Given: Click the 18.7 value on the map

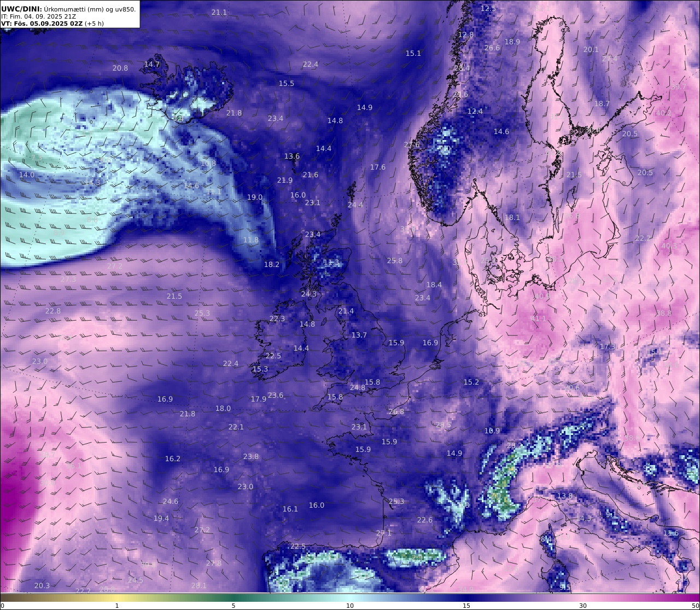Looking at the screenshot, I should point(602,103).
